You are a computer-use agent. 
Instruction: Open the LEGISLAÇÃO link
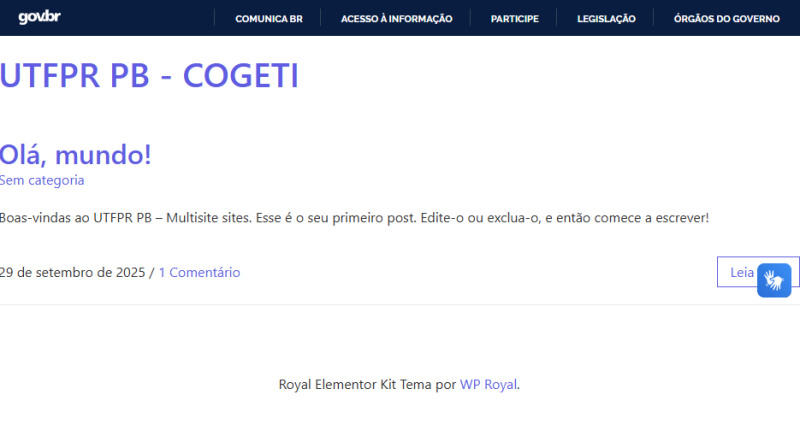[x=606, y=18]
